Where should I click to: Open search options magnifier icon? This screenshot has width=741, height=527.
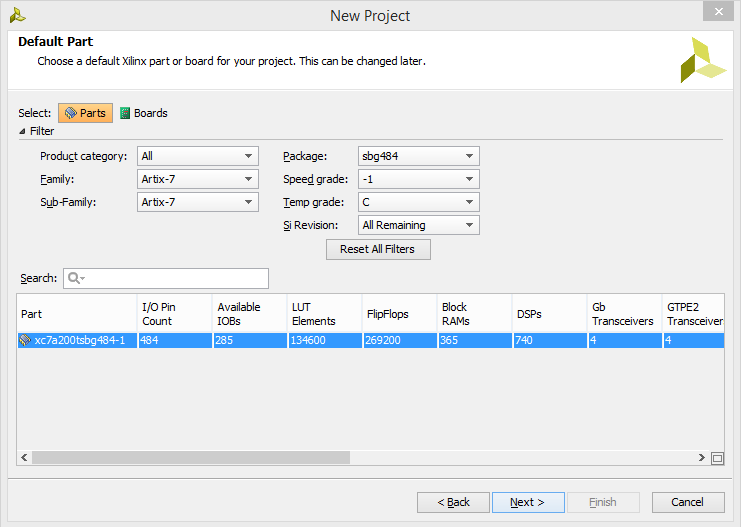76,278
